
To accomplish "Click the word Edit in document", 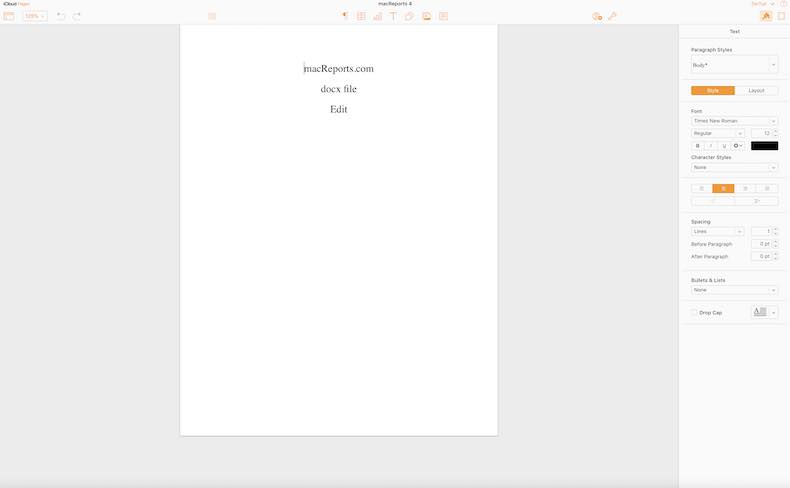I will pyautogui.click(x=339, y=109).
